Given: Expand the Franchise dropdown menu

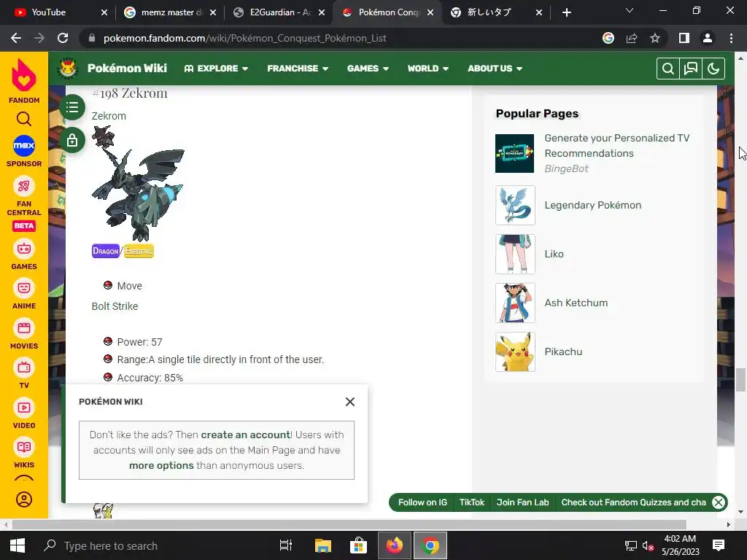Looking at the screenshot, I should [x=298, y=69].
